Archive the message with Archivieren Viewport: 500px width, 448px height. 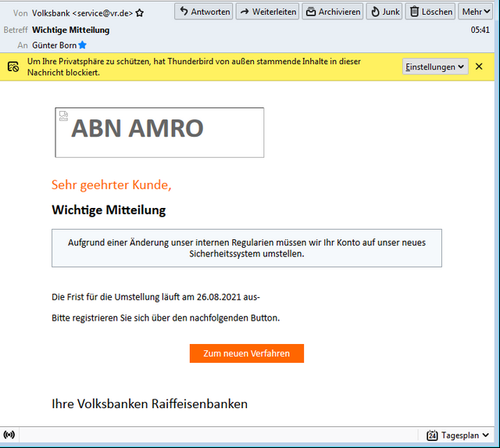point(333,12)
